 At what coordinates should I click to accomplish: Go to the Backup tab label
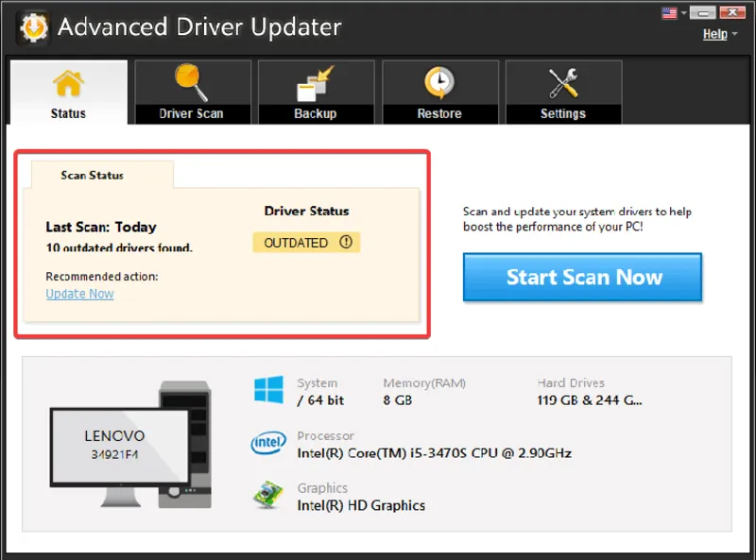(316, 113)
